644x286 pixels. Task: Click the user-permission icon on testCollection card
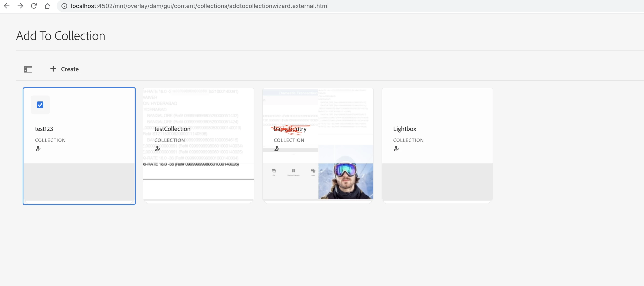pos(157,149)
